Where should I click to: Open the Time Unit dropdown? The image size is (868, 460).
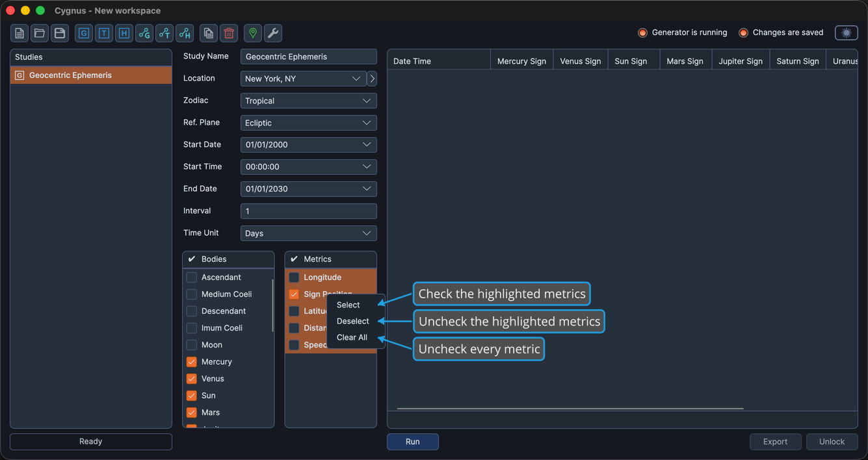[309, 233]
